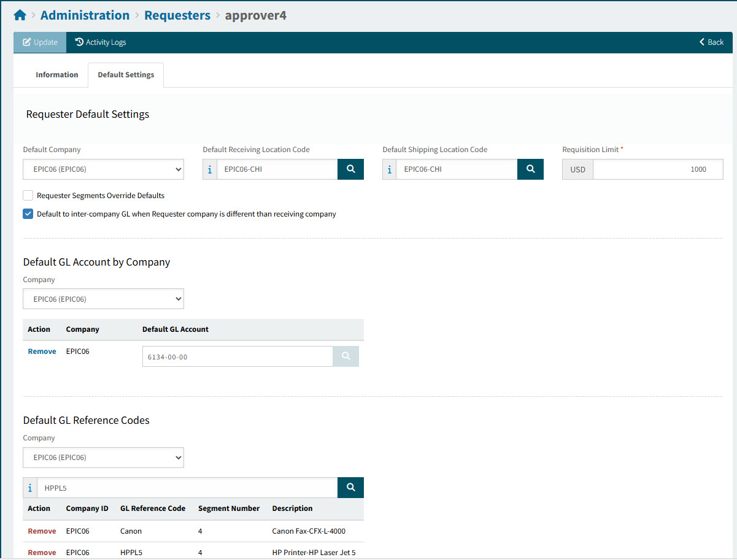Open the Default Company dropdown
Viewport: 737px width, 560px height.
pos(103,169)
